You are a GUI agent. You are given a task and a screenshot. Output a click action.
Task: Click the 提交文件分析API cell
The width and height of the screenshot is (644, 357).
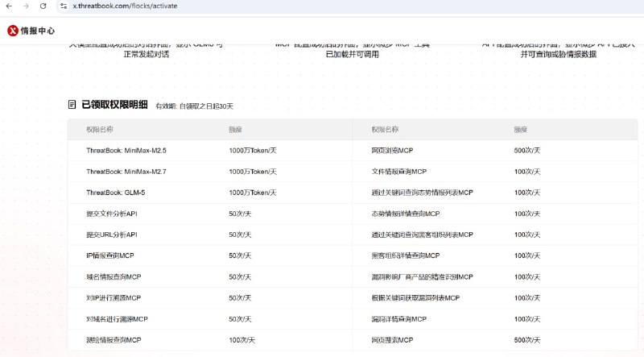112,214
